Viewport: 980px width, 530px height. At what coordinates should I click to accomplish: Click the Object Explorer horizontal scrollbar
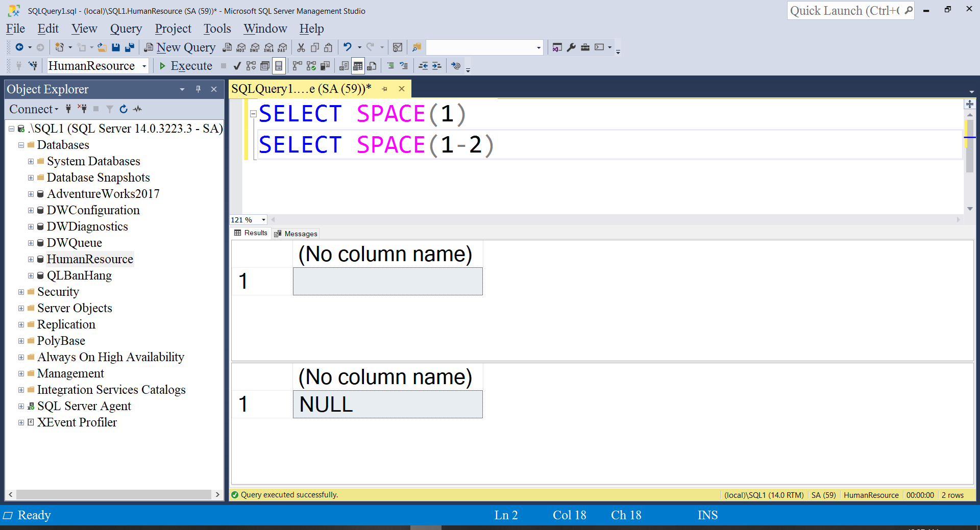tap(114, 494)
